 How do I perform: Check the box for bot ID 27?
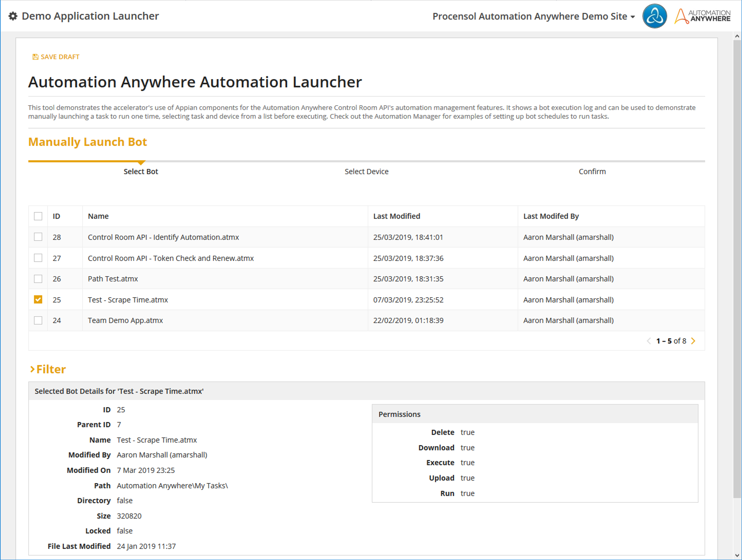(x=38, y=258)
